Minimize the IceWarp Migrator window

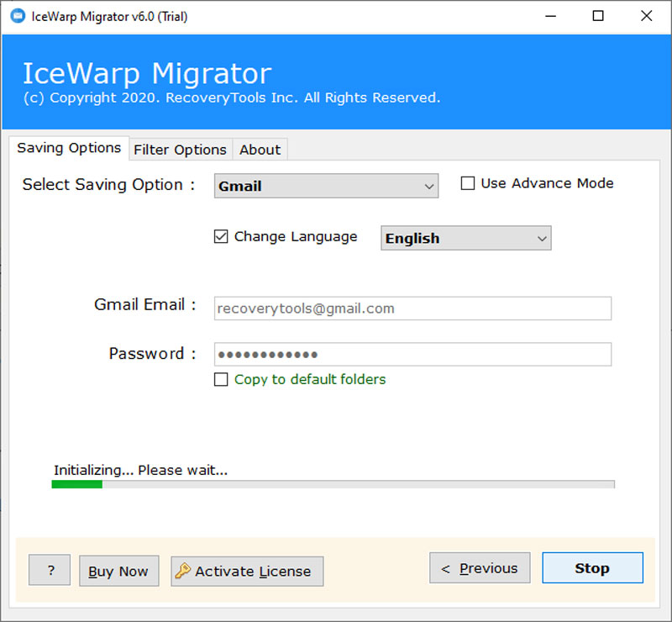tap(550, 16)
